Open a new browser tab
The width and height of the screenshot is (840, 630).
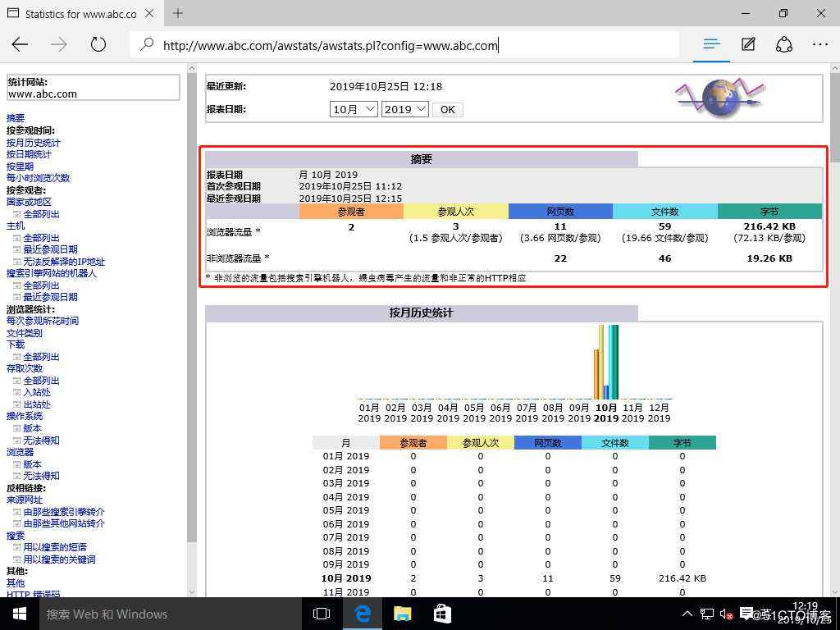click(178, 13)
